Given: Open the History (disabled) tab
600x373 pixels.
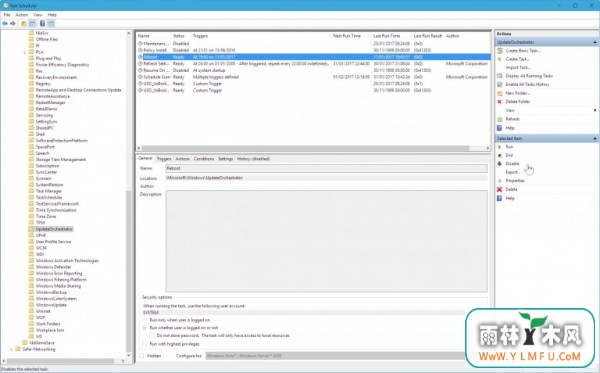Looking at the screenshot, I should pyautogui.click(x=253, y=159).
